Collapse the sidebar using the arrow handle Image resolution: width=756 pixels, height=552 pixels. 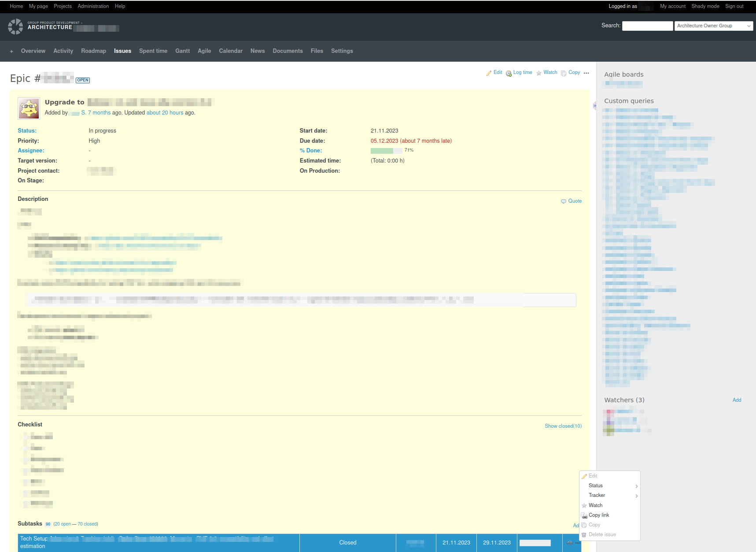(594, 106)
